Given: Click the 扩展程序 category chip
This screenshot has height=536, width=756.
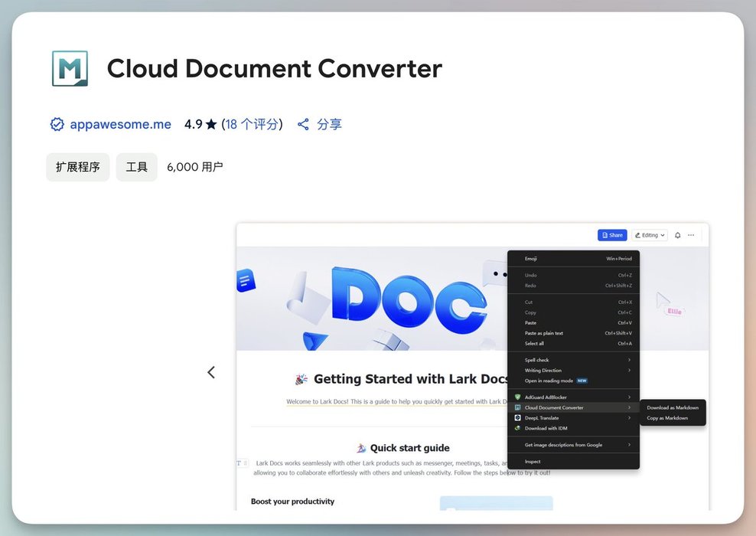Looking at the screenshot, I should 78,167.
